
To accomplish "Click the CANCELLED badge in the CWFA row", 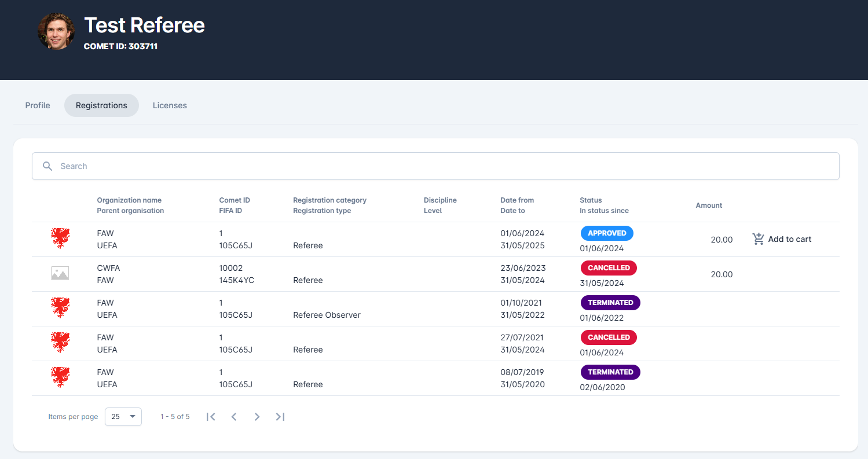I will [609, 268].
